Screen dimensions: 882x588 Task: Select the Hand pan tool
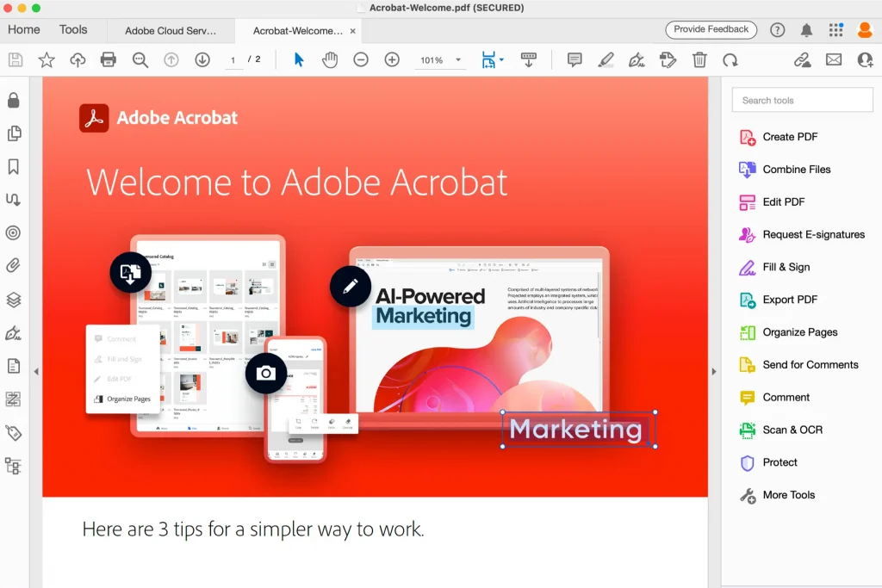pos(330,59)
